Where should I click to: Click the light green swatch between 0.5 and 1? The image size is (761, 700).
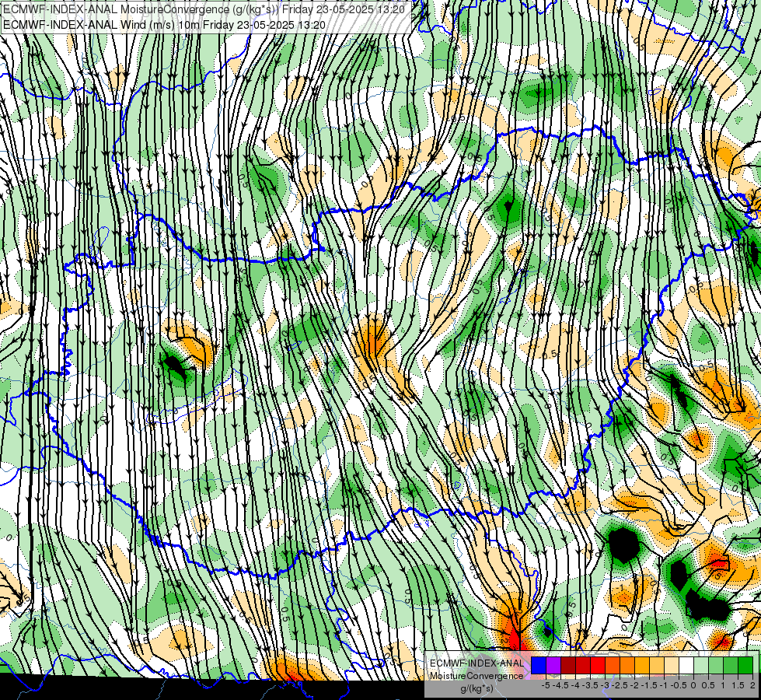pyautogui.click(x=716, y=666)
